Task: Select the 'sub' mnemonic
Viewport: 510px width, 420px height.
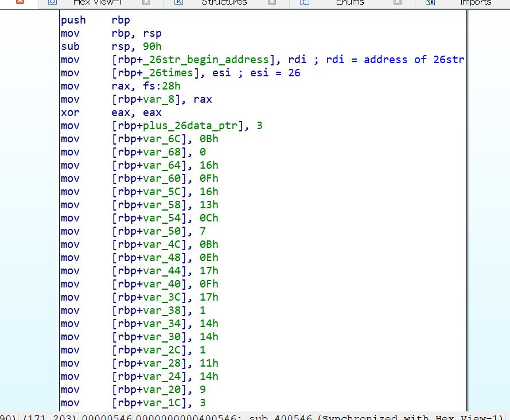Action: (x=70, y=46)
